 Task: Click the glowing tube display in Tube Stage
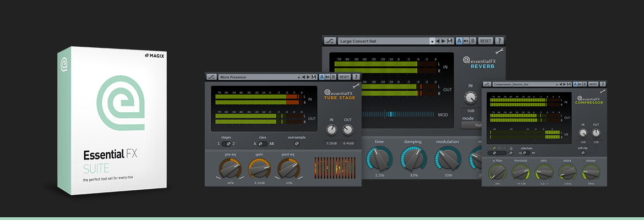click(335, 167)
